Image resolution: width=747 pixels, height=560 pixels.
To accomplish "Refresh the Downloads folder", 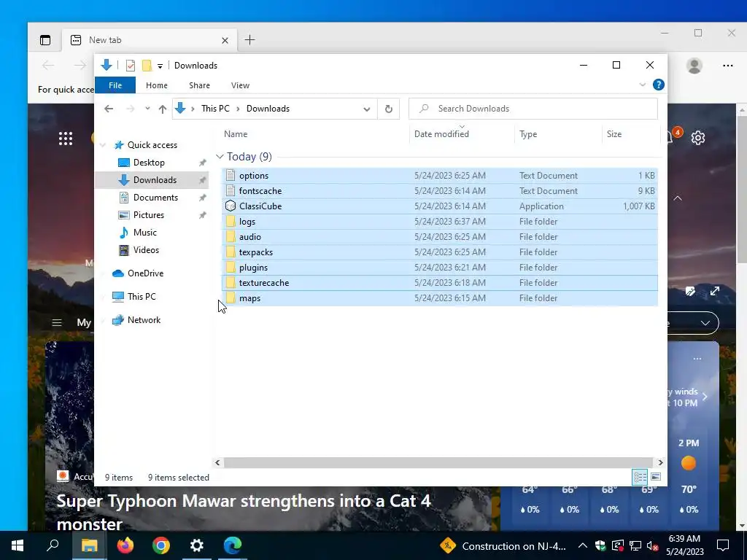I will [389, 109].
